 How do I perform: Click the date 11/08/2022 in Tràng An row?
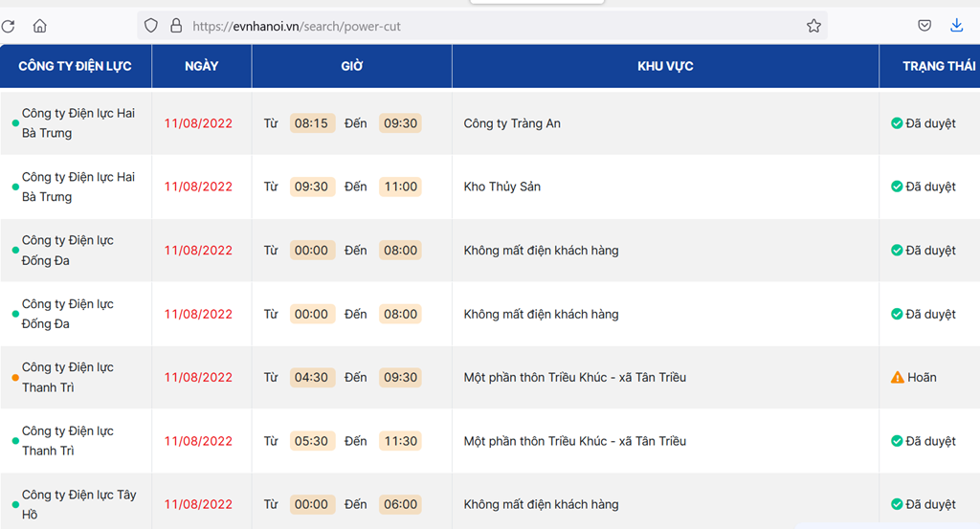pos(198,123)
